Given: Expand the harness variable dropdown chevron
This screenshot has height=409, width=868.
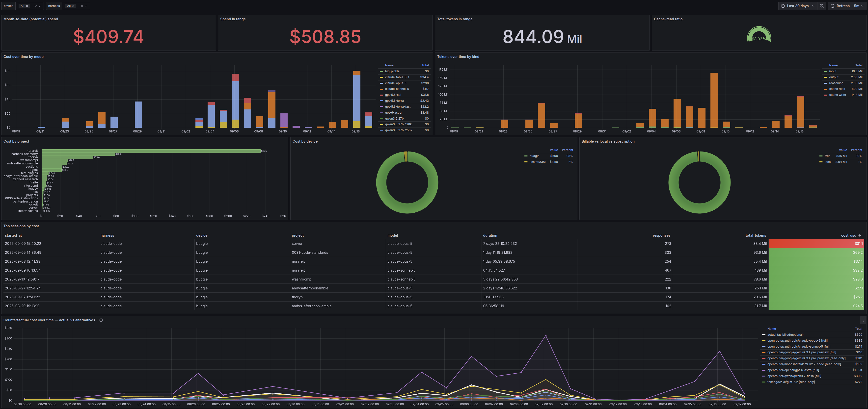Looking at the screenshot, I should click(86, 6).
